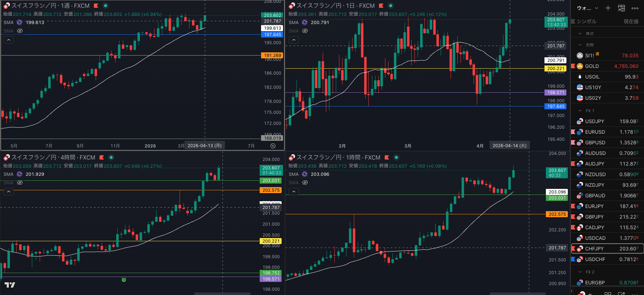Open price scale settings gear on weekly chart
The image size is (644, 295).
coord(273,146)
